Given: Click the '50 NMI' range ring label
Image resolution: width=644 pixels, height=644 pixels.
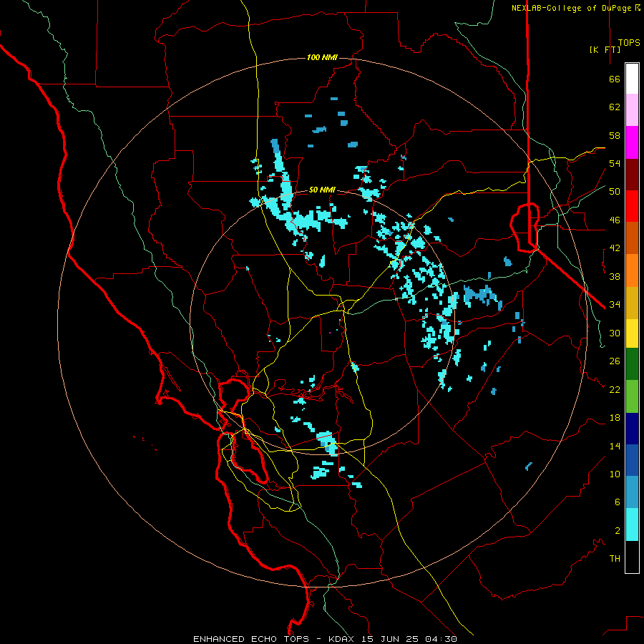Looking at the screenshot, I should click(322, 190).
